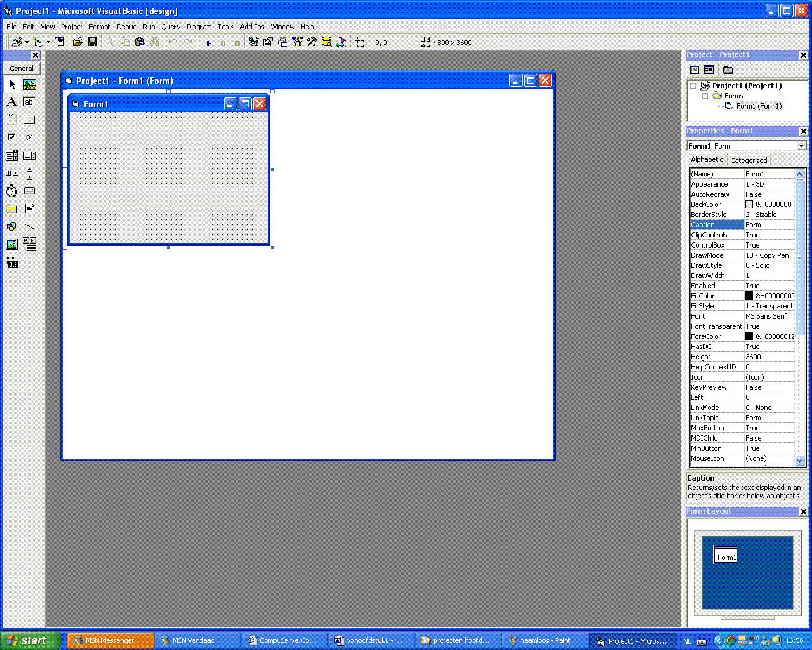This screenshot has height=650, width=812.
Task: Select the TextBox control tool
Action: tap(30, 102)
